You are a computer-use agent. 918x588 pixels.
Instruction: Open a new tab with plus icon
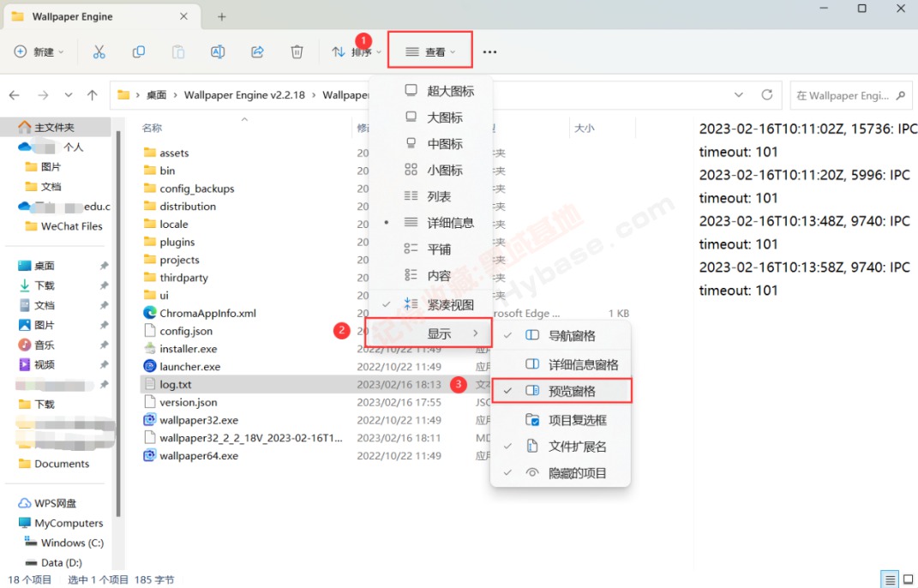point(221,17)
